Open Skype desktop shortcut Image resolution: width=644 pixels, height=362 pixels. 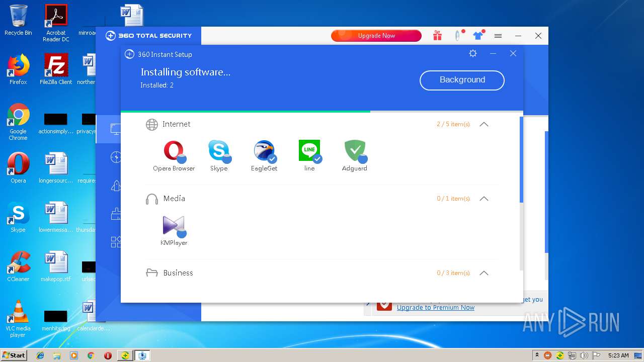coord(18,217)
